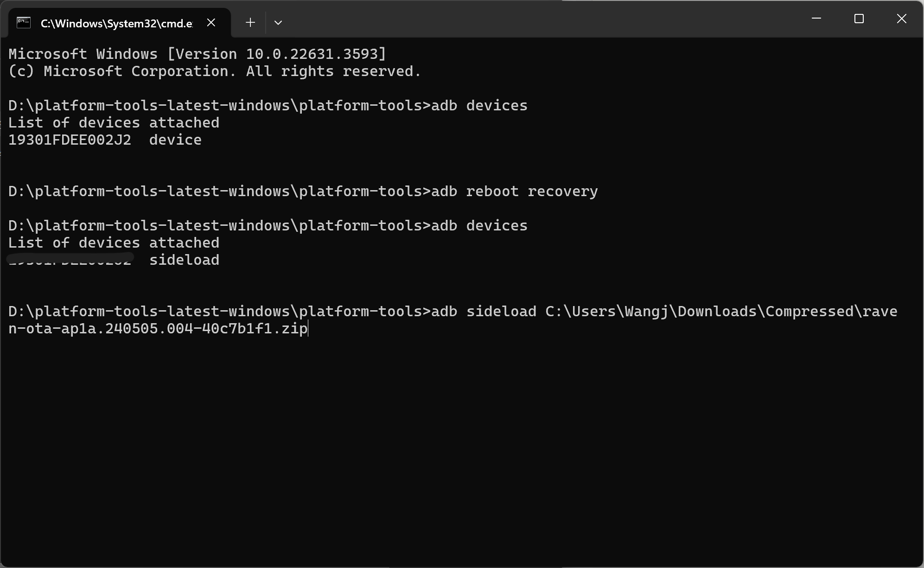The height and width of the screenshot is (568, 924).
Task: Click the 'device' status after the serial
Action: point(175,140)
